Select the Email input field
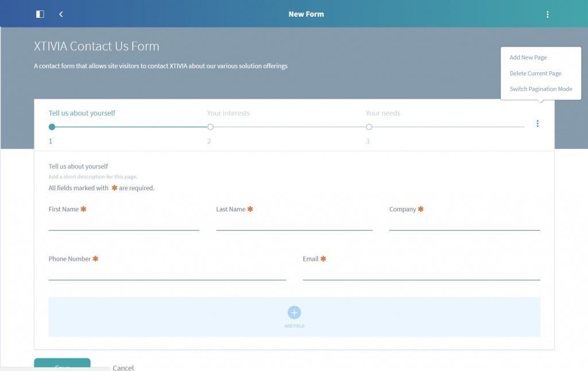 click(421, 273)
